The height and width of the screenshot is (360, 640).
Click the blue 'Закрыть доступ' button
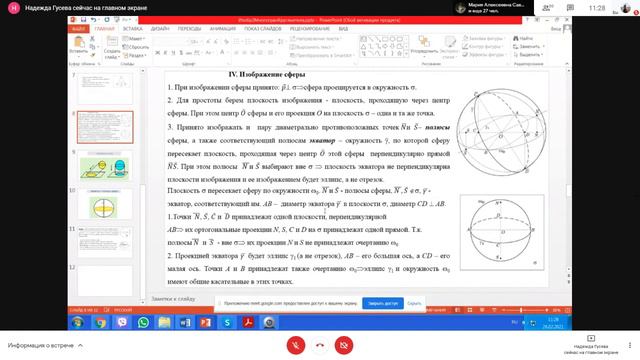coord(383,303)
